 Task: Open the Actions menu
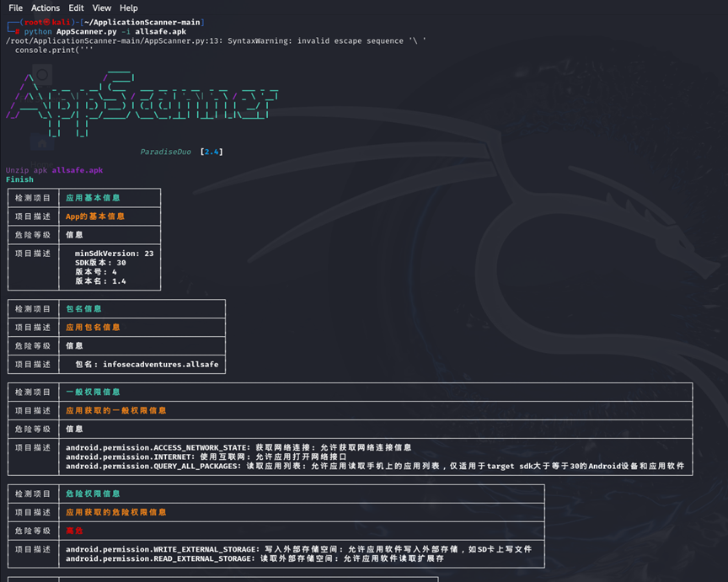45,8
